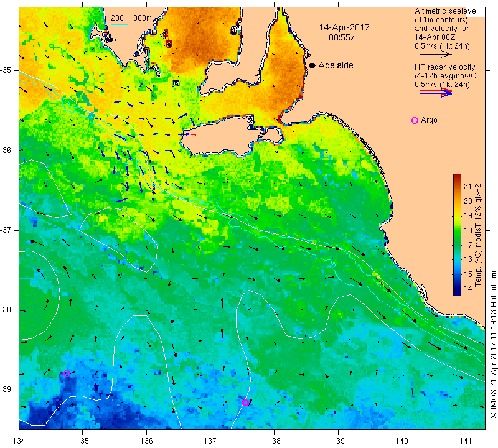Click the longitude axis label 141
498x448 pixels.
466,441
